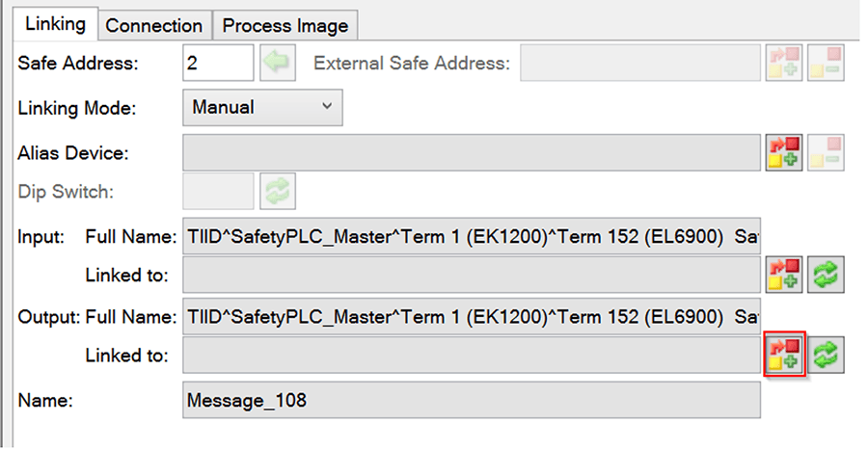Switch to the Connection tab
868x449 pixels.
click(154, 25)
